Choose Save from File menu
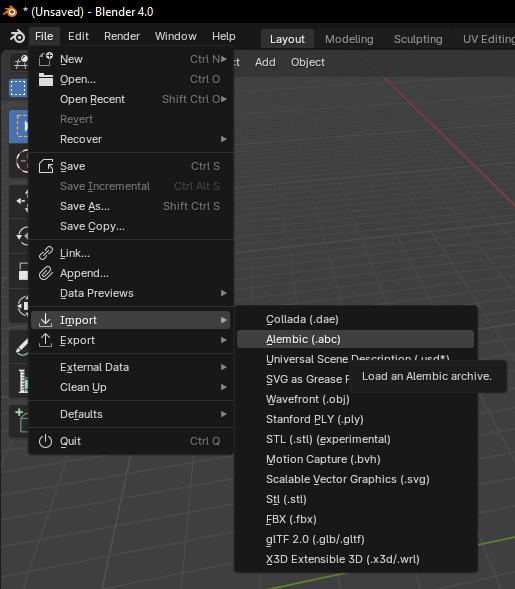The image size is (515, 589). click(x=130, y=166)
